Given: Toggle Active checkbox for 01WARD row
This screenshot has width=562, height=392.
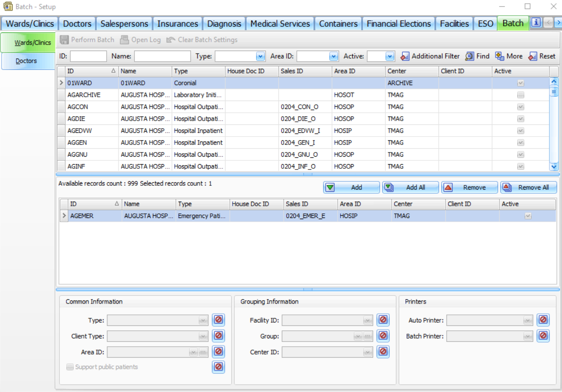Looking at the screenshot, I should tap(521, 83).
